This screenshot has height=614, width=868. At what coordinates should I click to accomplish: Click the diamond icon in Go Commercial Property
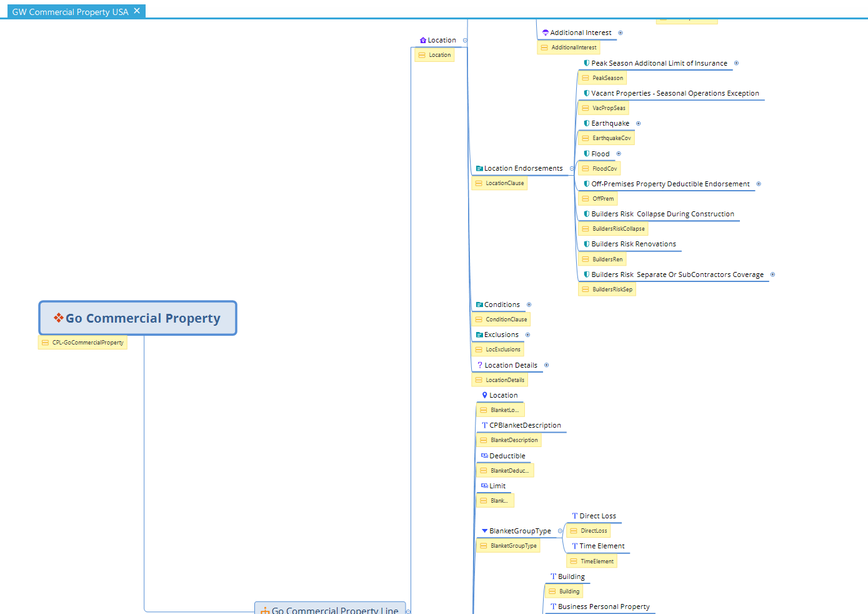click(x=59, y=318)
